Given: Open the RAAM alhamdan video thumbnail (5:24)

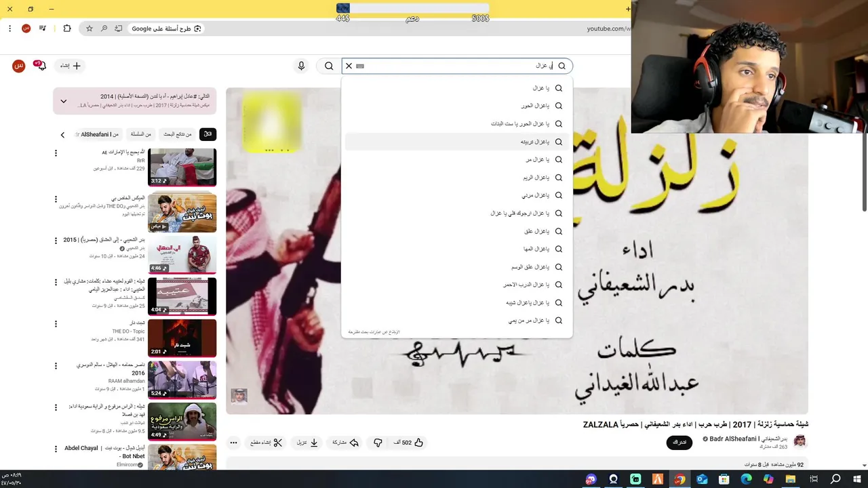Looking at the screenshot, I should 182,380.
